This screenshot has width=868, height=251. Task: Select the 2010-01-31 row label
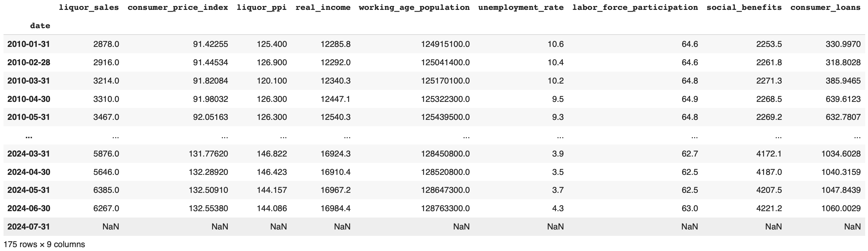tap(29, 44)
